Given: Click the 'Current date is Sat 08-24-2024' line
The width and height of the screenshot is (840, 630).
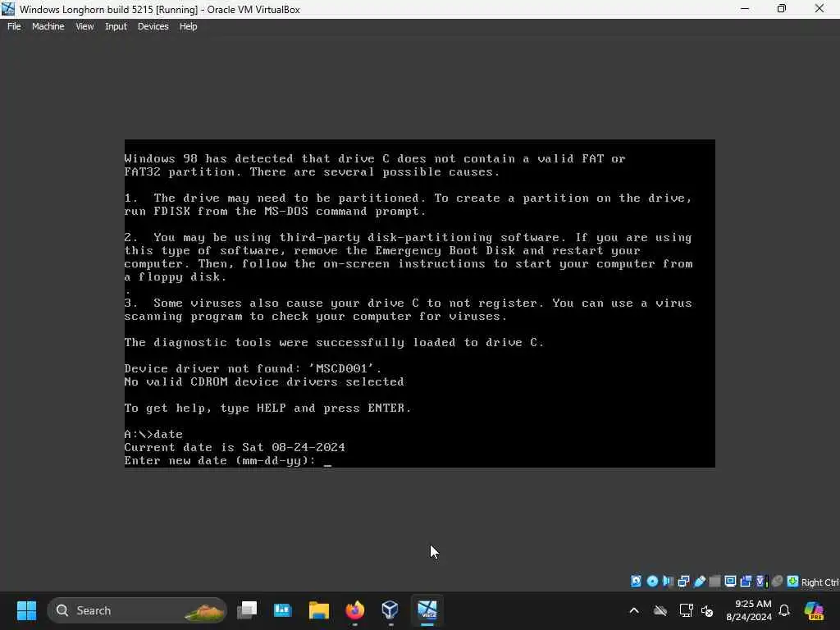Looking at the screenshot, I should (235, 447).
